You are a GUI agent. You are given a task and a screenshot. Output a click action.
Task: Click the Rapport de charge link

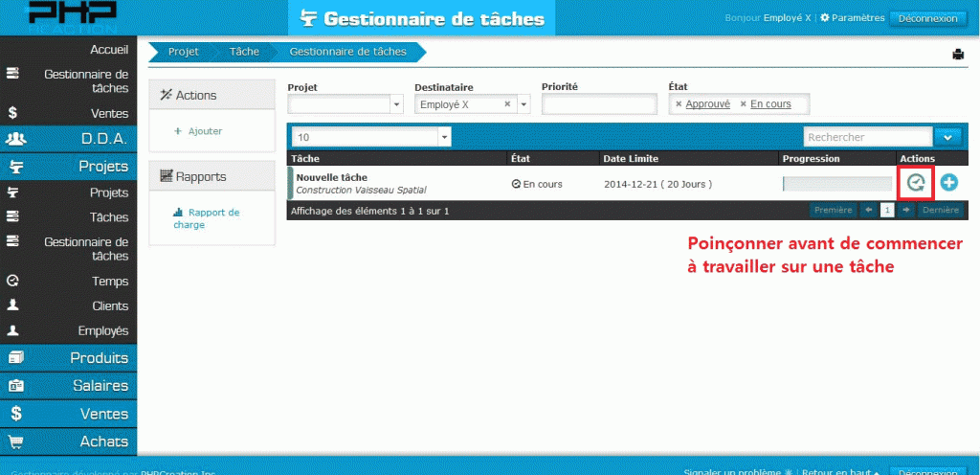(207, 218)
